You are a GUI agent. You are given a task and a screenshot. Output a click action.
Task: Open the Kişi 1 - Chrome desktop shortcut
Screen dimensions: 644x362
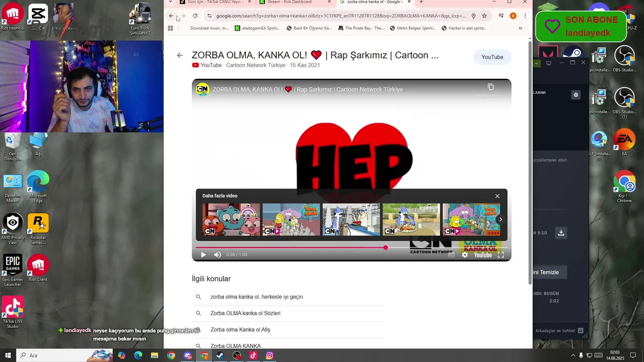pos(624,187)
